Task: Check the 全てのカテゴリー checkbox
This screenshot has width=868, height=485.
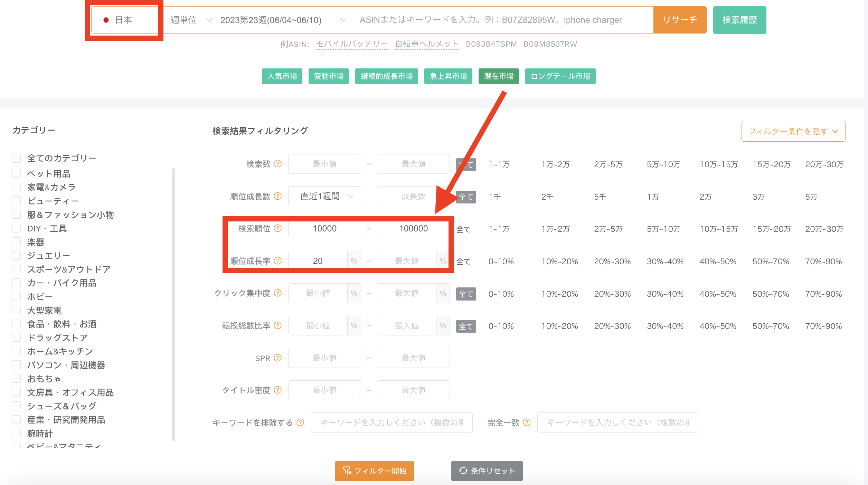Action: (x=17, y=158)
